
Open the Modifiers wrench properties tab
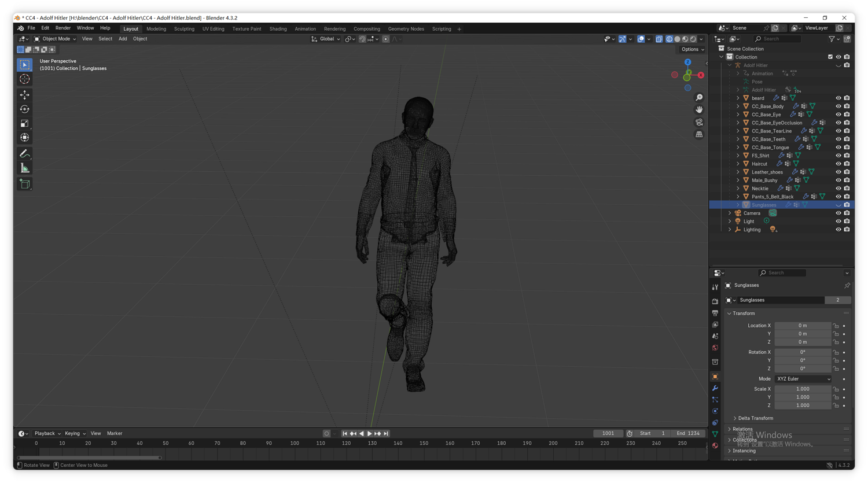point(715,388)
